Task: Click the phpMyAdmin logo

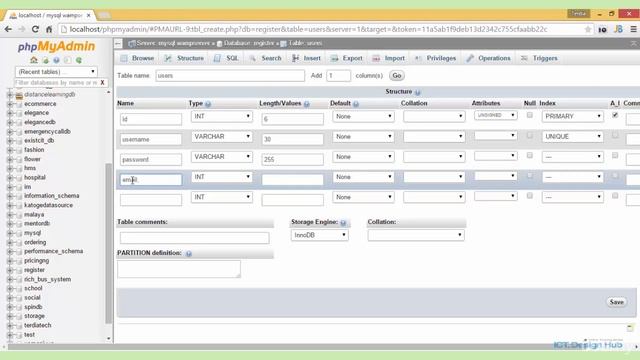Action: point(56,47)
